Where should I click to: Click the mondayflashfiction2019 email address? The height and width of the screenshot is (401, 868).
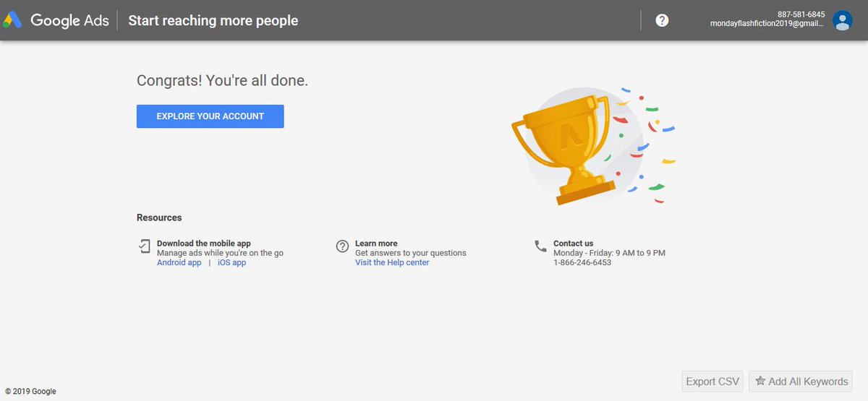click(x=767, y=24)
